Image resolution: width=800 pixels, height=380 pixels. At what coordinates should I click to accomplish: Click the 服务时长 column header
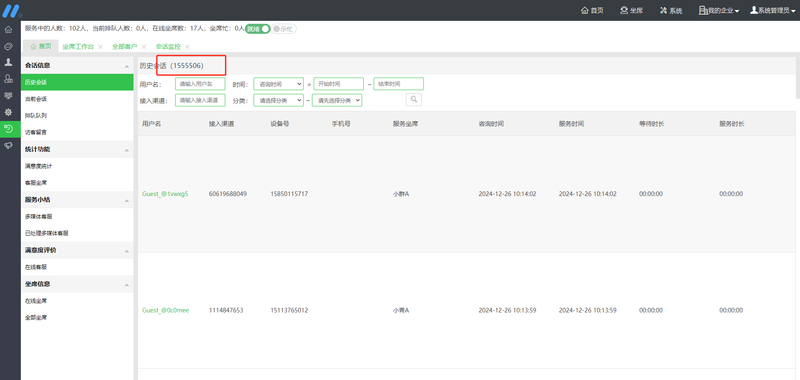(732, 124)
